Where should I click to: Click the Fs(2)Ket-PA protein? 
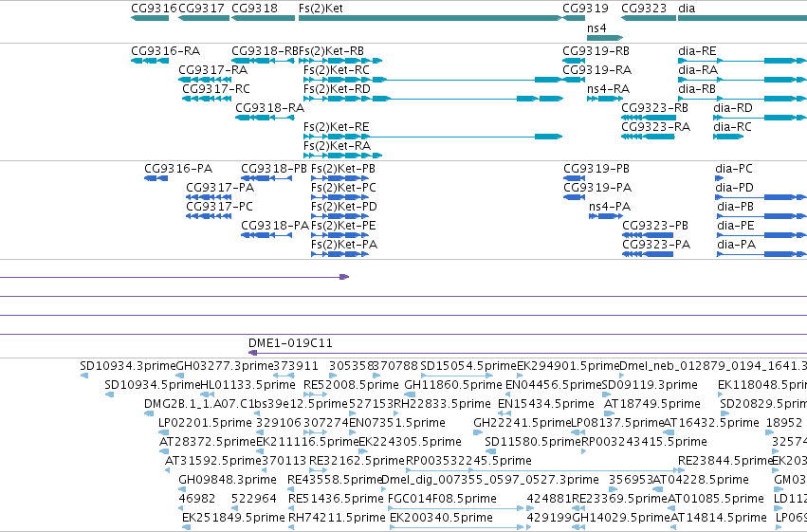339,254
